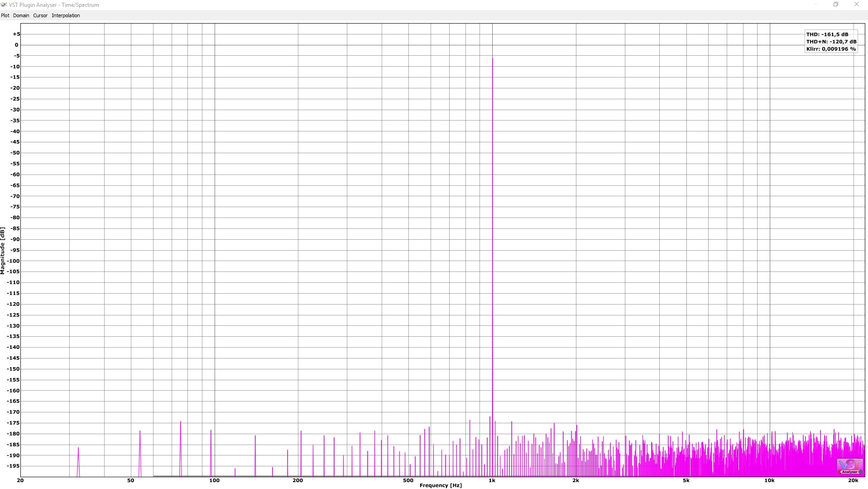Click the 20k frequency tick label
Screen dimensions: 868x489
pos(853,480)
